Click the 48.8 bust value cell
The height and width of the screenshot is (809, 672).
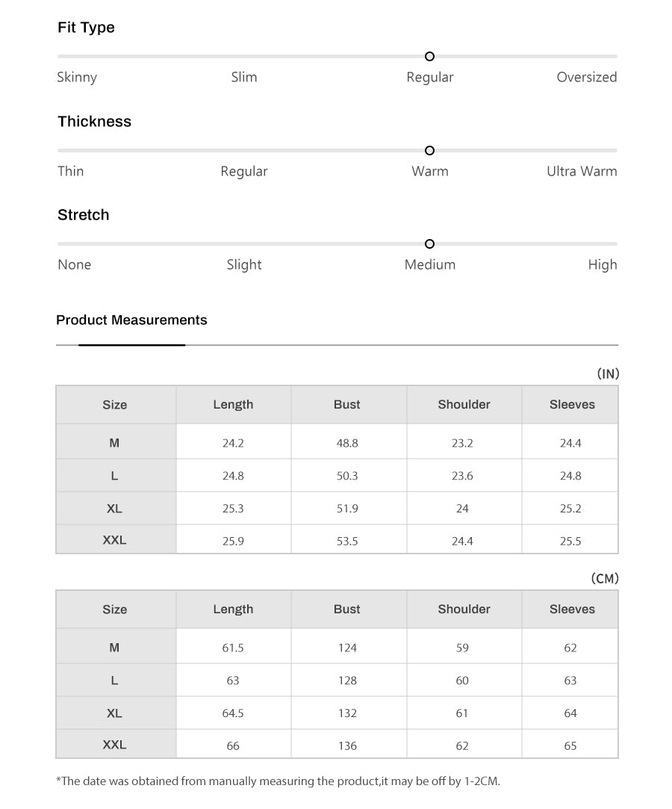(x=347, y=443)
